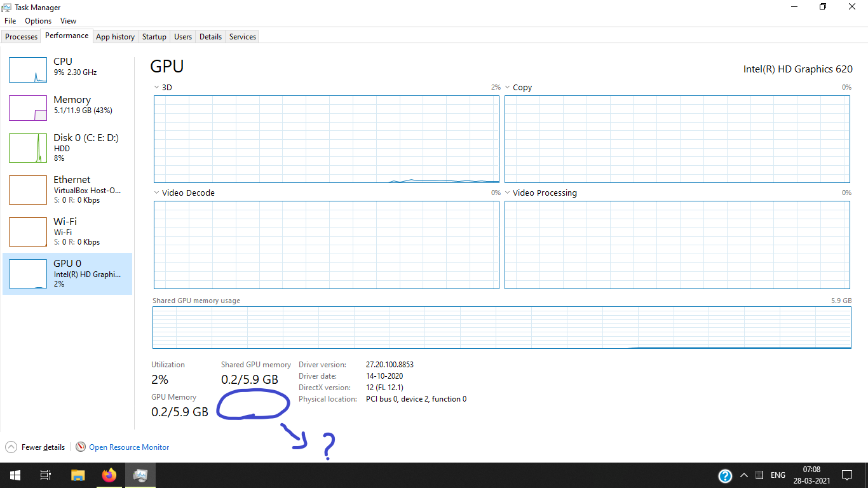Select Wi-Fi in the performance sidebar
The image size is (868, 488).
68,231
